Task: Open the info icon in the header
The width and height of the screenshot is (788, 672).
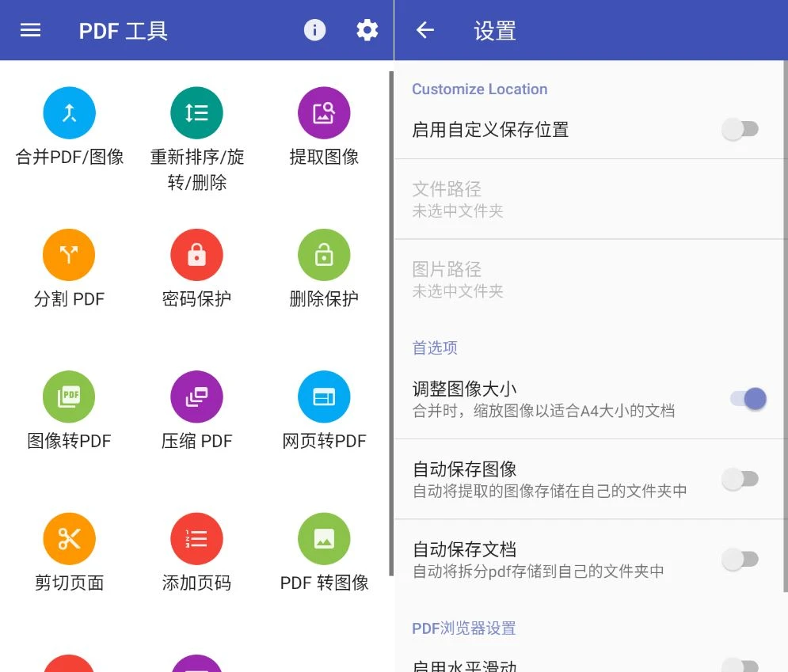Action: (314, 30)
